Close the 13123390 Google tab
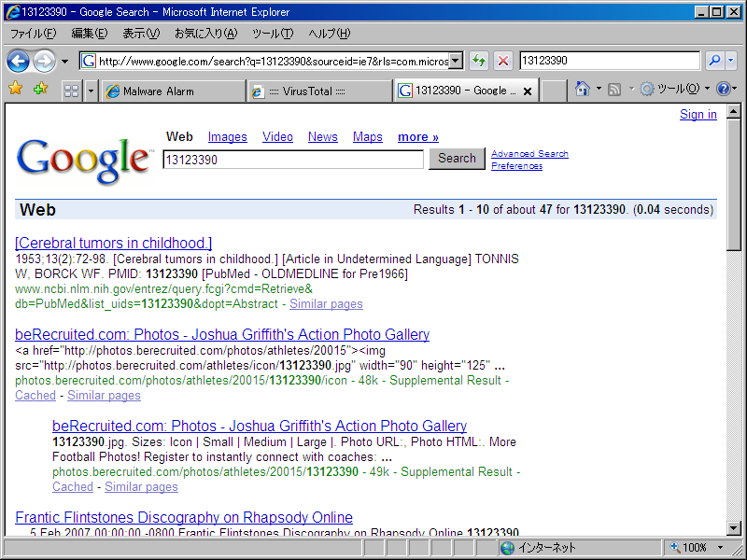 528,91
